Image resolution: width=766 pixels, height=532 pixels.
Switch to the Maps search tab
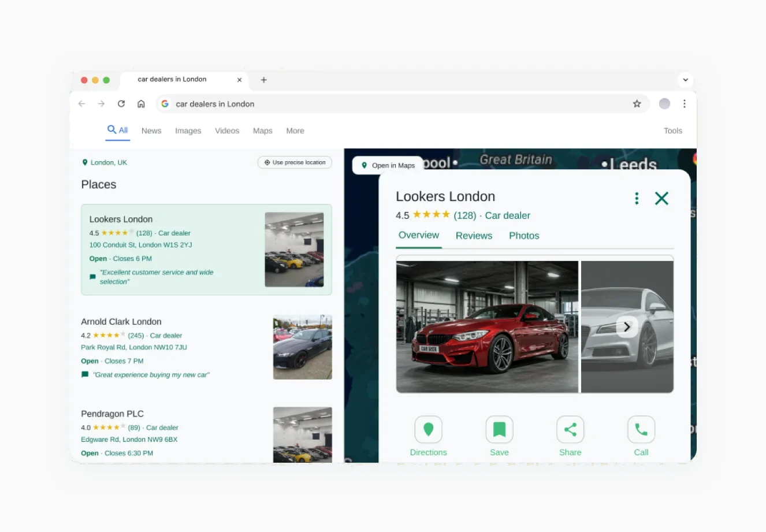(262, 131)
